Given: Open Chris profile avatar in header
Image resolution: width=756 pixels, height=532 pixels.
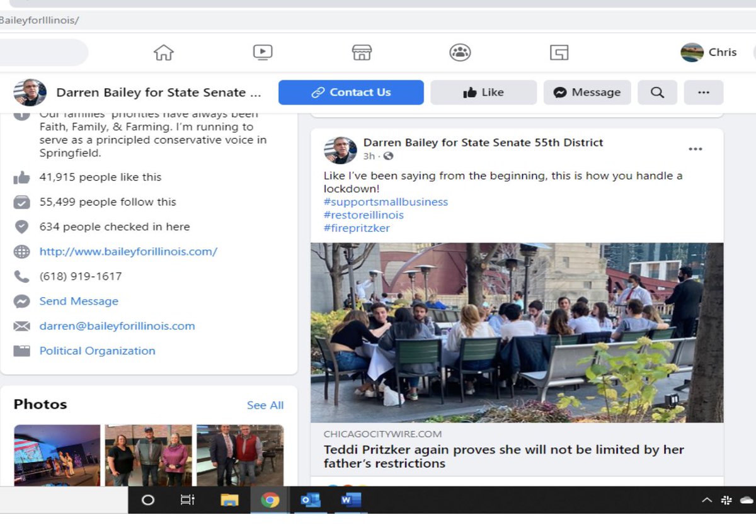Looking at the screenshot, I should [692, 52].
